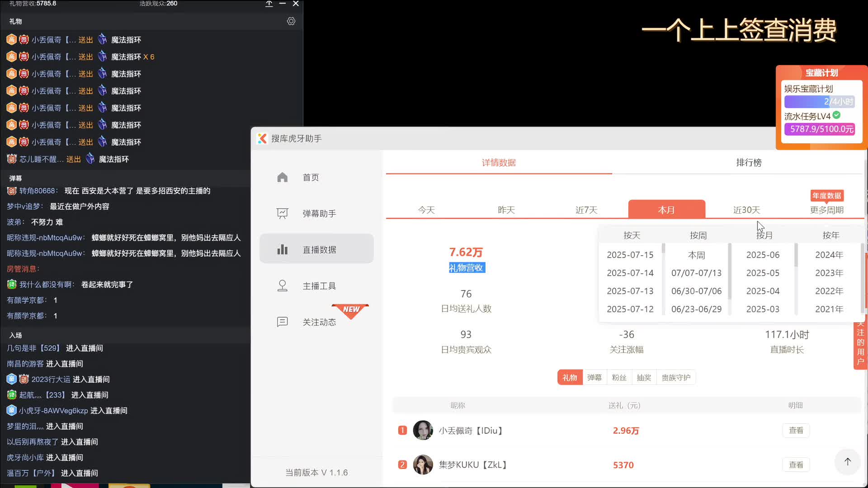Click highlighted 礼物营收 label
The height and width of the screenshot is (488, 868).
pos(467,267)
